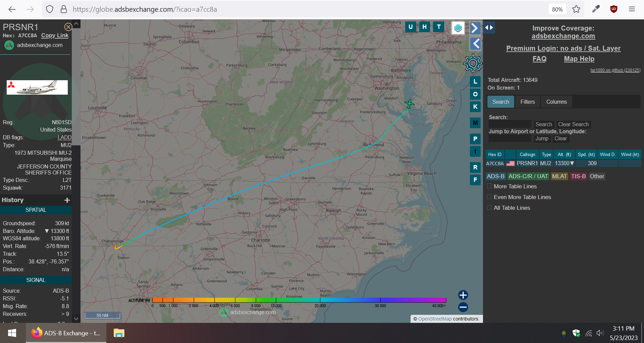Click the O map button
This screenshot has height=343, width=644.
pos(475,94)
